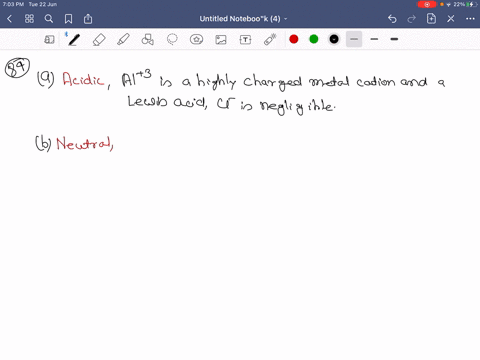Redo the last undone stroke
This screenshot has width=480, height=360.
click(412, 19)
